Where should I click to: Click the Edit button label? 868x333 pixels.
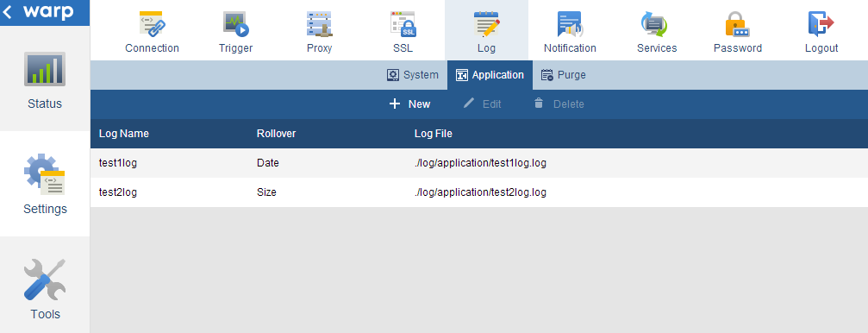coord(491,104)
